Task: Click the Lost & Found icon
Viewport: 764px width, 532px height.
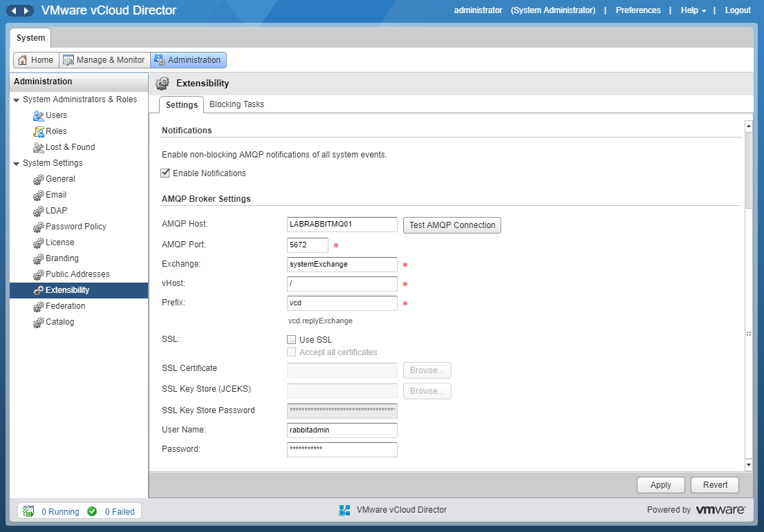Action: click(x=39, y=147)
